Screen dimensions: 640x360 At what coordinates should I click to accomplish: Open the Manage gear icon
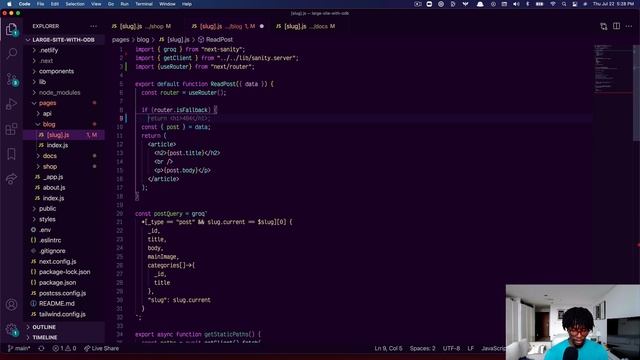coord(11,329)
